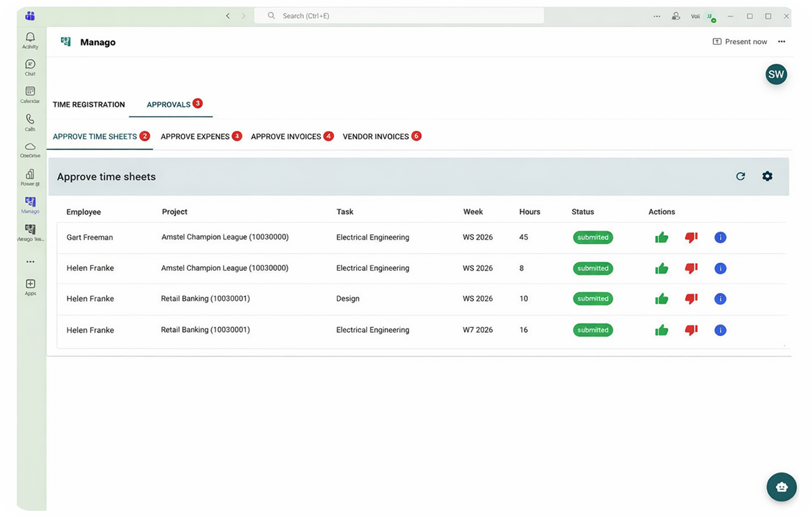Image resolution: width=812 pixels, height=517 pixels.
Task: View info for the 8 hours entry
Action: point(720,268)
